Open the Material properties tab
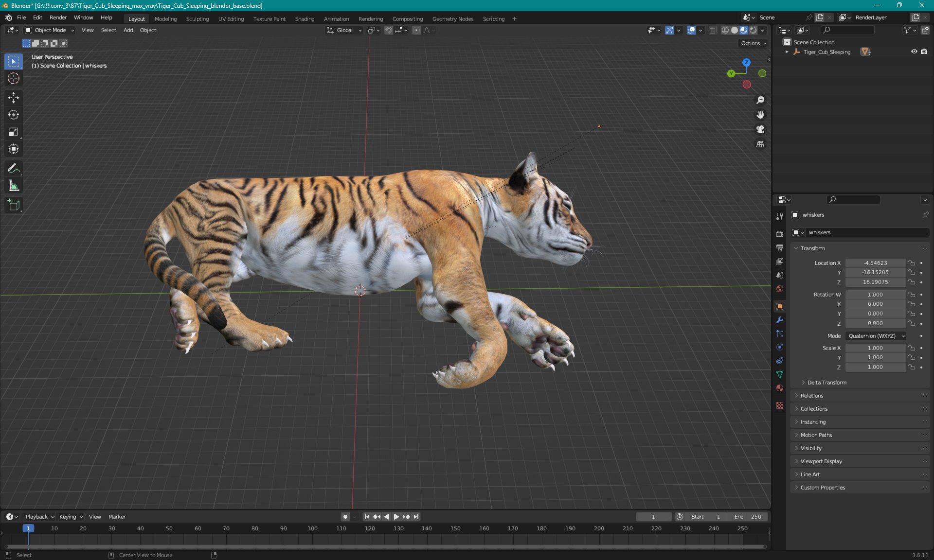 (x=780, y=388)
